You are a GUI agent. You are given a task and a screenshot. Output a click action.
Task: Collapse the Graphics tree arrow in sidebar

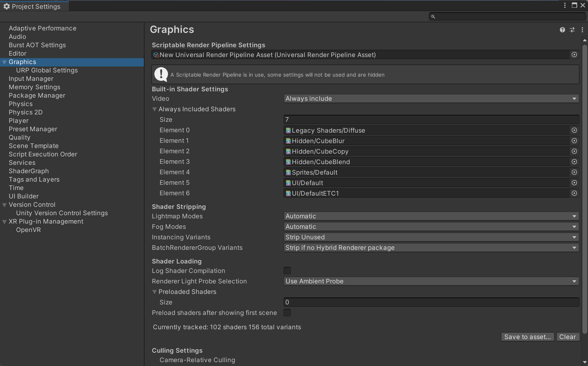click(x=5, y=62)
